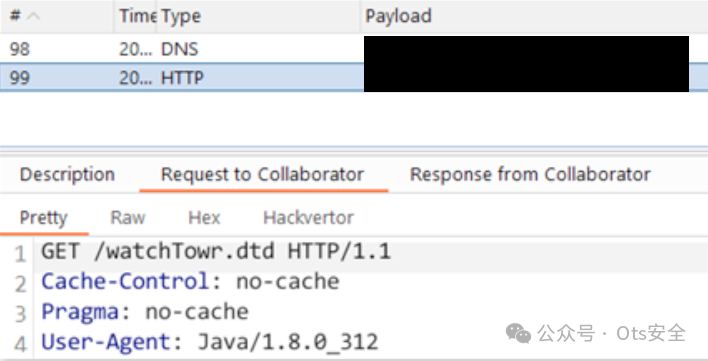The image size is (708, 361).
Task: Click the Type cell showing DNS
Action: tap(179, 49)
